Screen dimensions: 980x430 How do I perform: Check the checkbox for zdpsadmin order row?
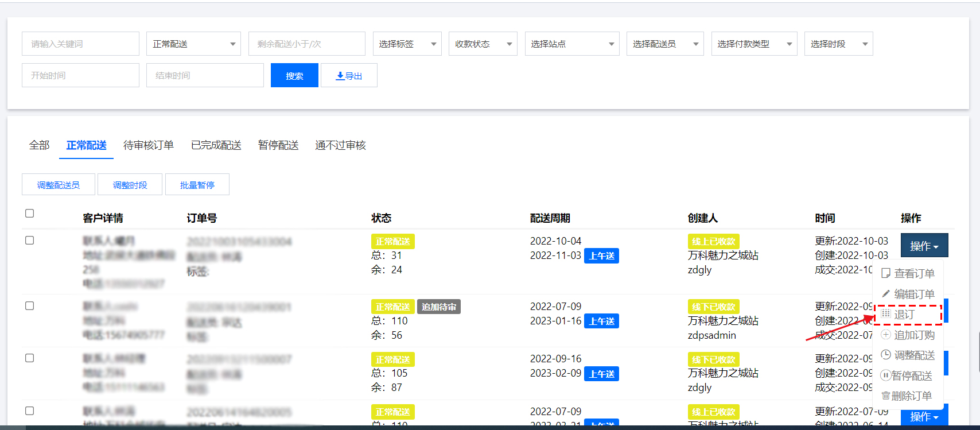pyautogui.click(x=30, y=306)
